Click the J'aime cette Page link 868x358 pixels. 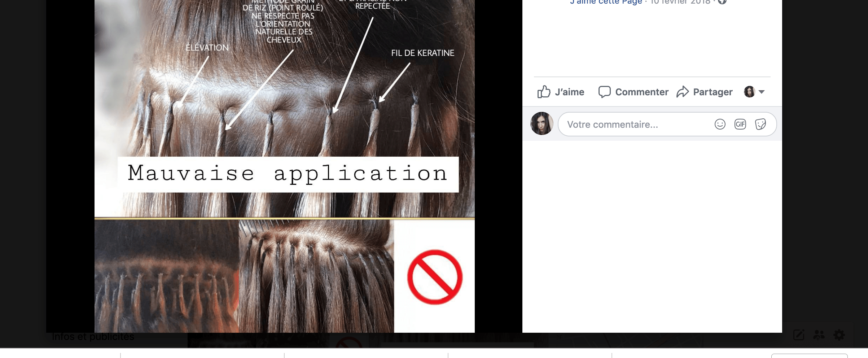tap(606, 2)
